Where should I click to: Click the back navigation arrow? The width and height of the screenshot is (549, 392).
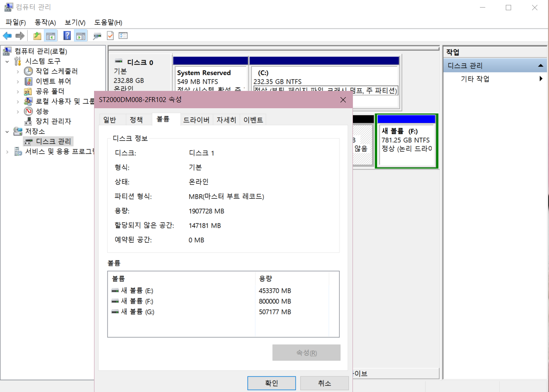(x=8, y=36)
